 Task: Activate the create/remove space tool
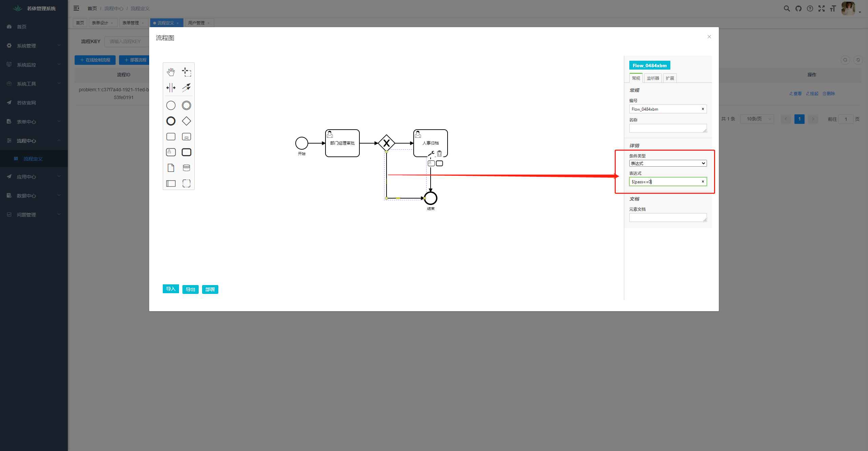(x=171, y=88)
